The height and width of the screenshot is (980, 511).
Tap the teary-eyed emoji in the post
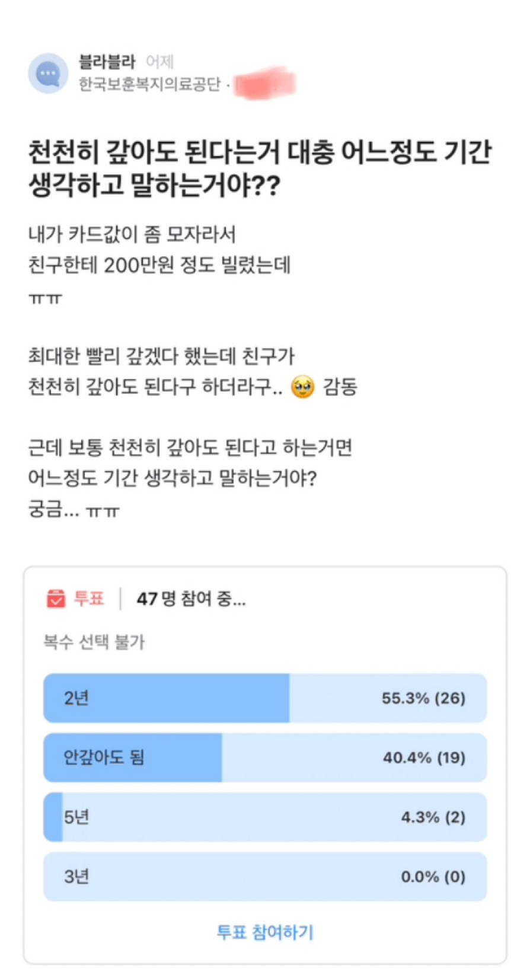(303, 387)
